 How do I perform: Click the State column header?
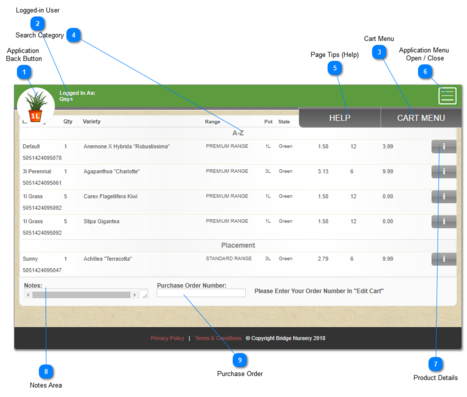[284, 122]
